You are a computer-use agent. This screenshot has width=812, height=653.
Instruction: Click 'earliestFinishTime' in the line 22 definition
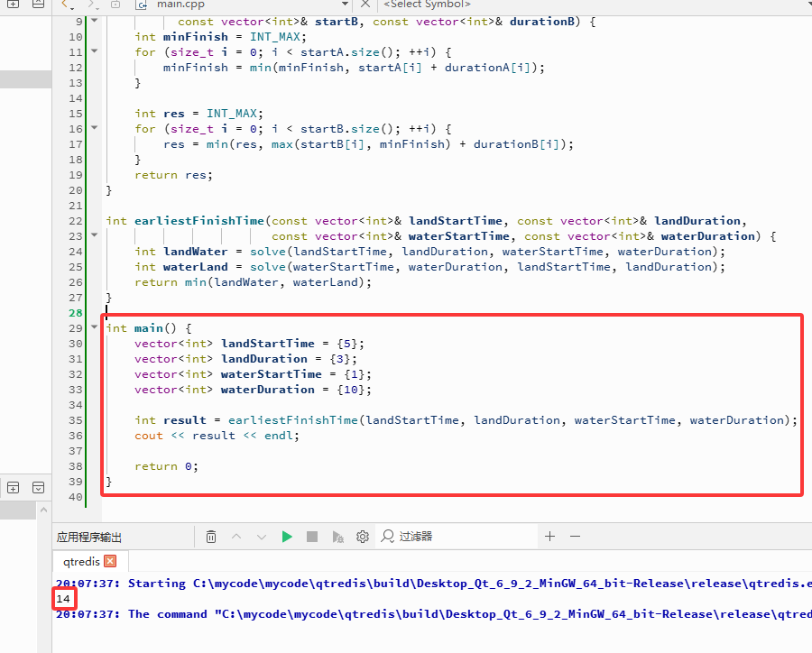pos(199,221)
